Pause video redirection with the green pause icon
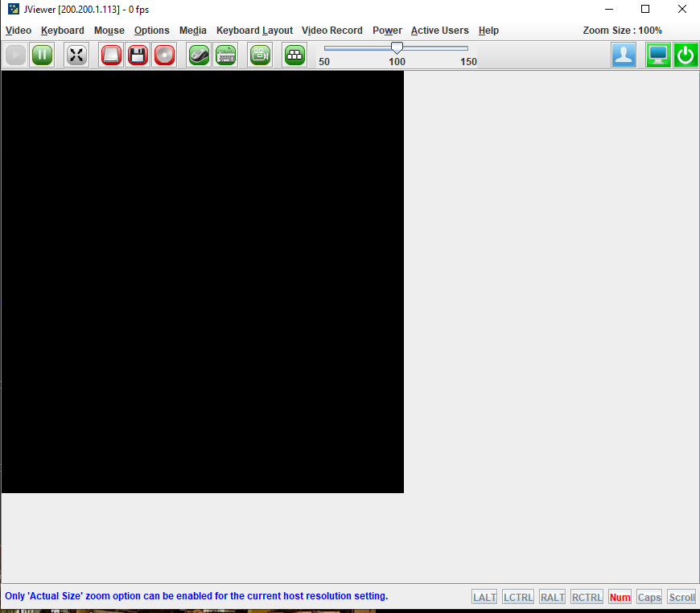The height and width of the screenshot is (613, 700). [42, 55]
